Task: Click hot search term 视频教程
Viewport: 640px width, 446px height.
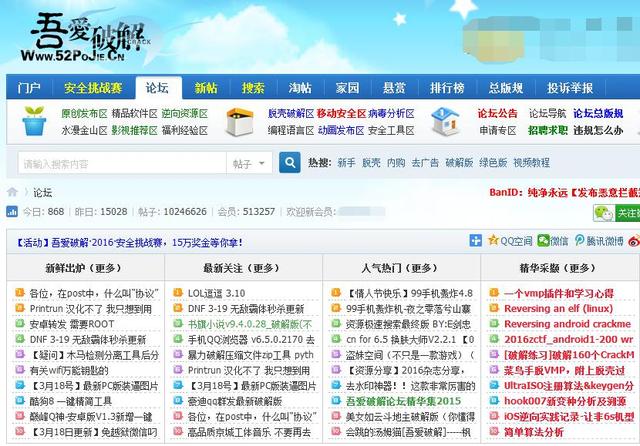Action: click(x=531, y=163)
